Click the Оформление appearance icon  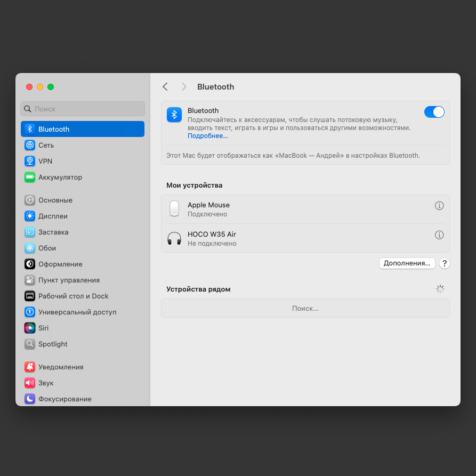click(x=30, y=264)
